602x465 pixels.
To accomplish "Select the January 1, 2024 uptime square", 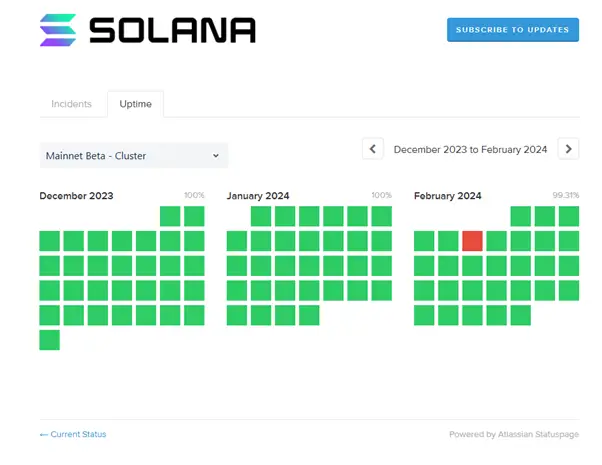I will pyautogui.click(x=261, y=216).
